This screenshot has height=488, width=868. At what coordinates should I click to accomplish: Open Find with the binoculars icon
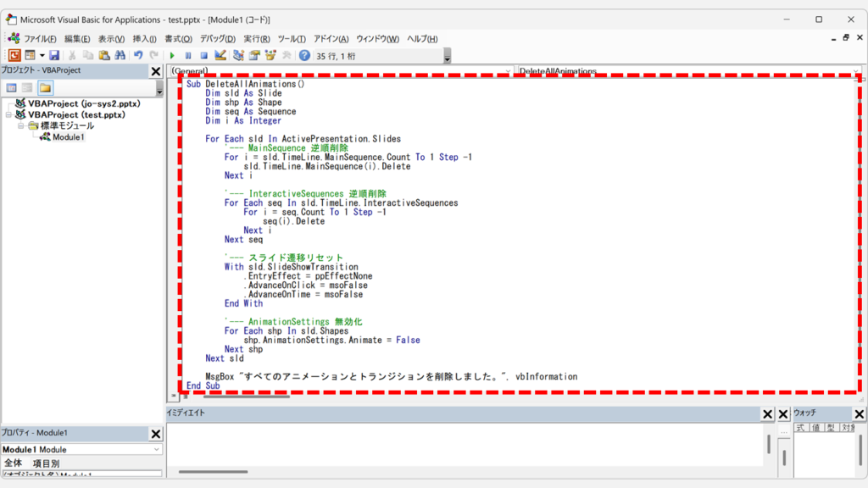(x=120, y=55)
